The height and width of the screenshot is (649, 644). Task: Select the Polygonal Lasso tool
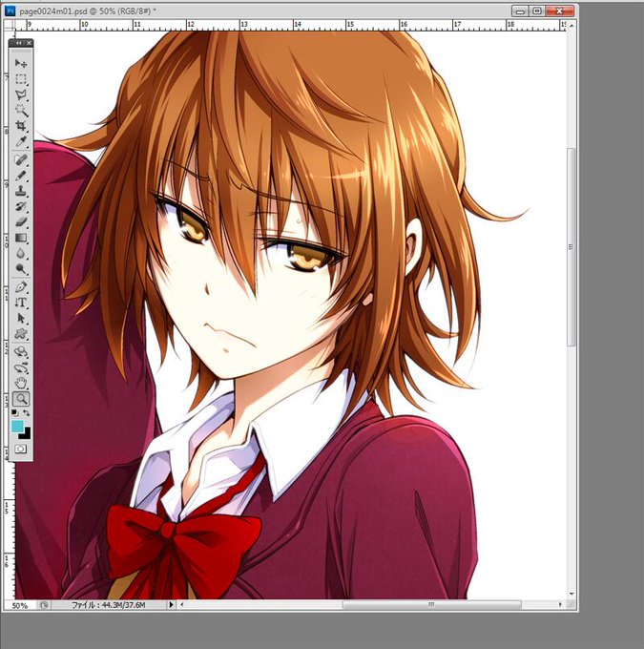click(21, 94)
